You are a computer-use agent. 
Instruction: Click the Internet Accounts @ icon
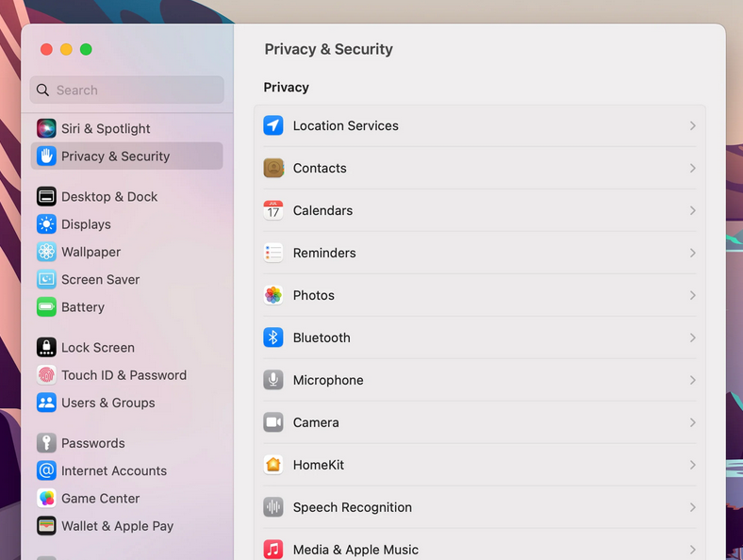pos(46,470)
